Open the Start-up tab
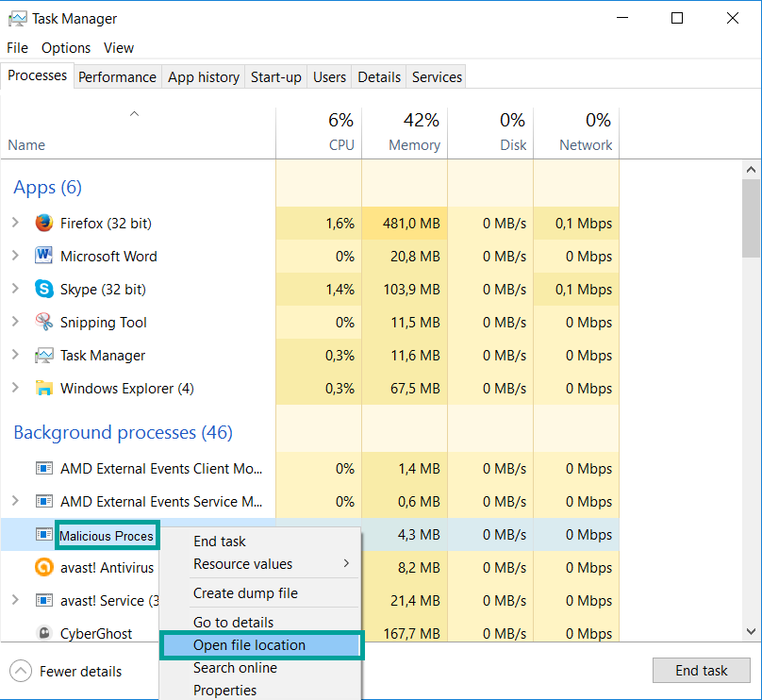The height and width of the screenshot is (700, 762). point(275,77)
